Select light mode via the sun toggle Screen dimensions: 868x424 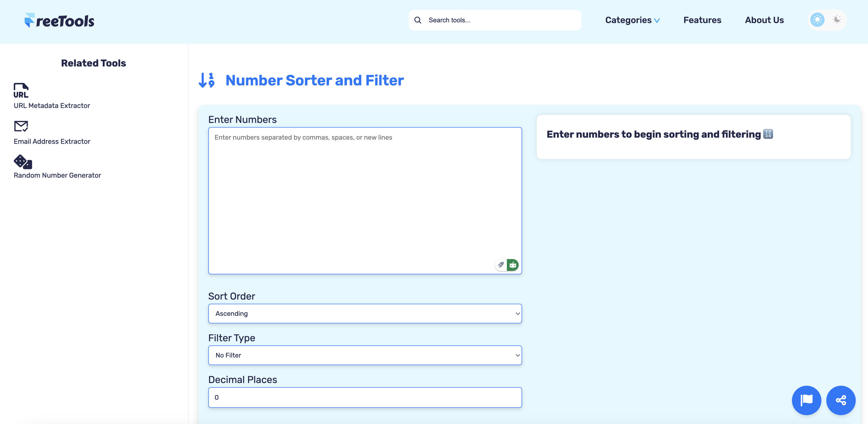(817, 20)
